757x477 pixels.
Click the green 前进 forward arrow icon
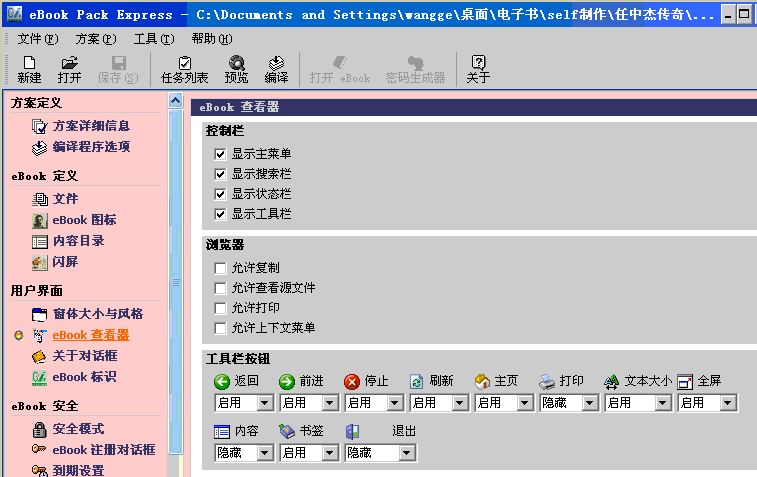coord(287,381)
